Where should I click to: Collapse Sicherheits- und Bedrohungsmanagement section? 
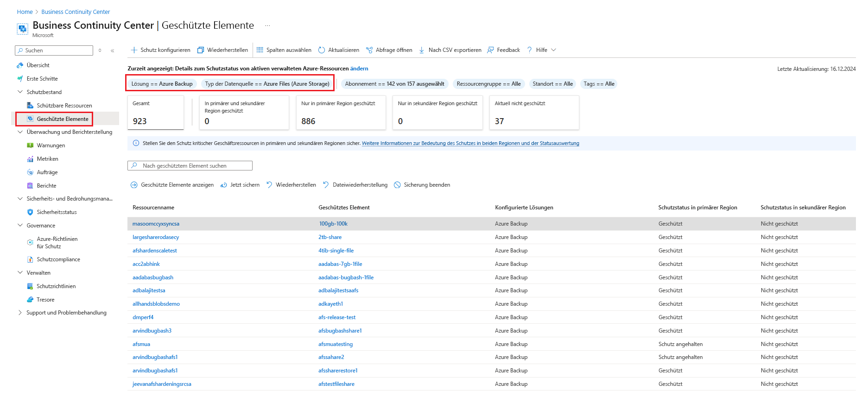(20, 199)
